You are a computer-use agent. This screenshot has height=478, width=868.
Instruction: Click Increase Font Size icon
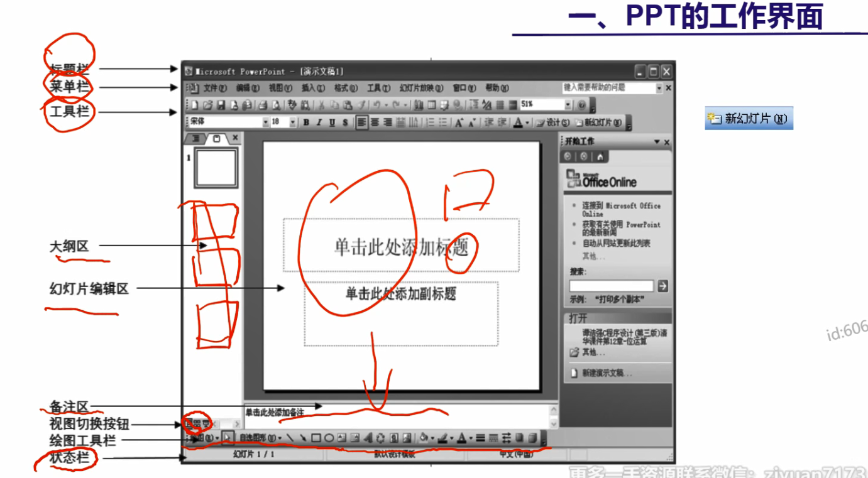(459, 122)
